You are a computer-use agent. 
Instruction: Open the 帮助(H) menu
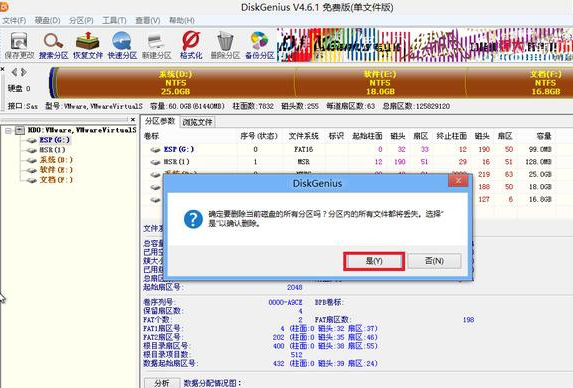[182, 20]
